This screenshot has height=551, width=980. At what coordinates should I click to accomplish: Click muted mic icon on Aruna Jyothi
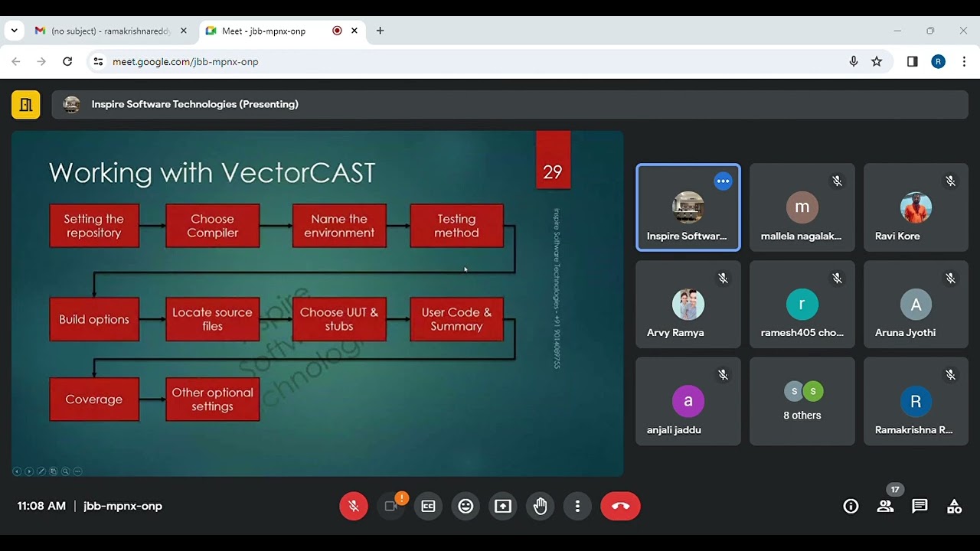(x=950, y=279)
